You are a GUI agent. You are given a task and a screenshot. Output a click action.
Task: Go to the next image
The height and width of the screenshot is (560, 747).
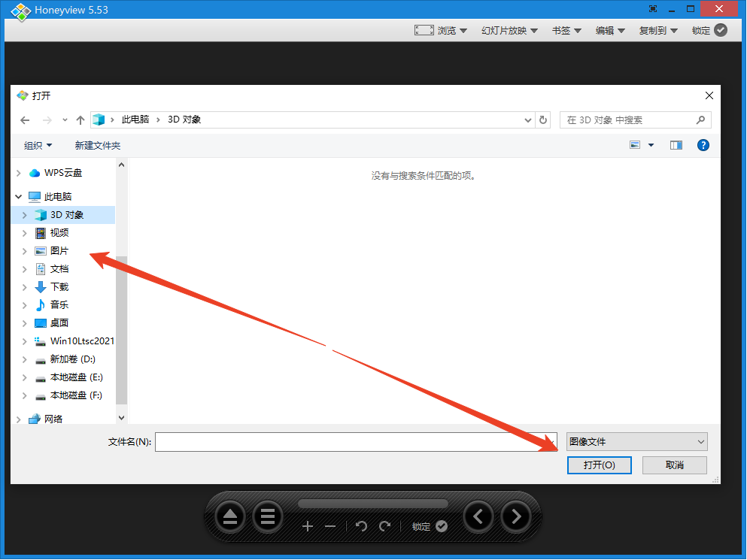click(x=516, y=517)
